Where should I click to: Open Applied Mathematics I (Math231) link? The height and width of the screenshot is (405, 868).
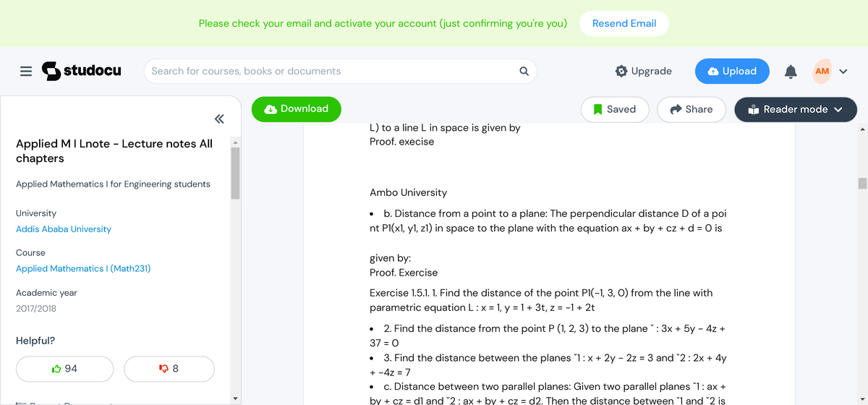coord(83,268)
